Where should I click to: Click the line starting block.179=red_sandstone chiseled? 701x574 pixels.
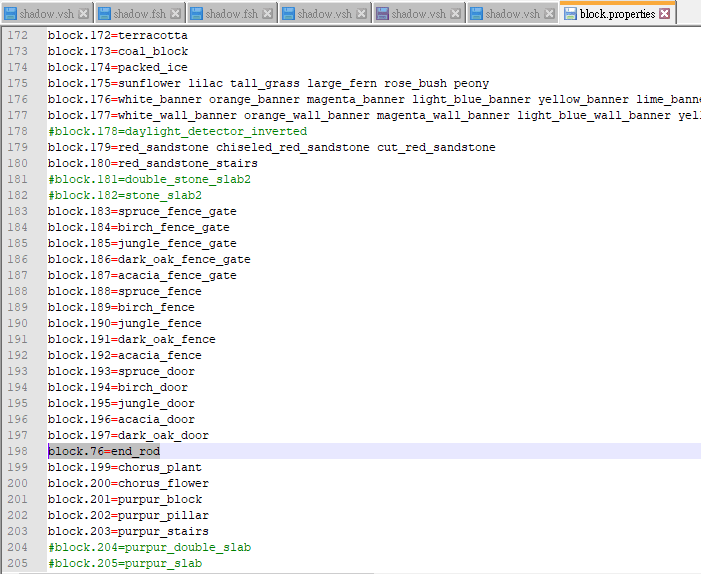271,148
